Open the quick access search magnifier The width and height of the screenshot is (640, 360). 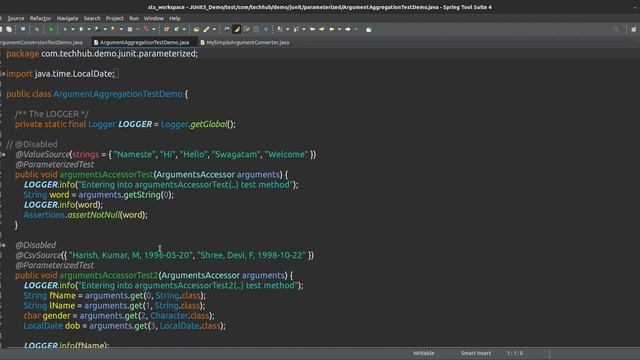(616, 29)
